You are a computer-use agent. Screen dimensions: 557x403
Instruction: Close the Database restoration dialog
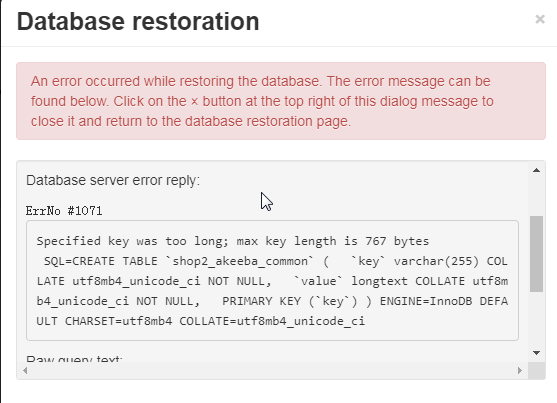[x=540, y=19]
